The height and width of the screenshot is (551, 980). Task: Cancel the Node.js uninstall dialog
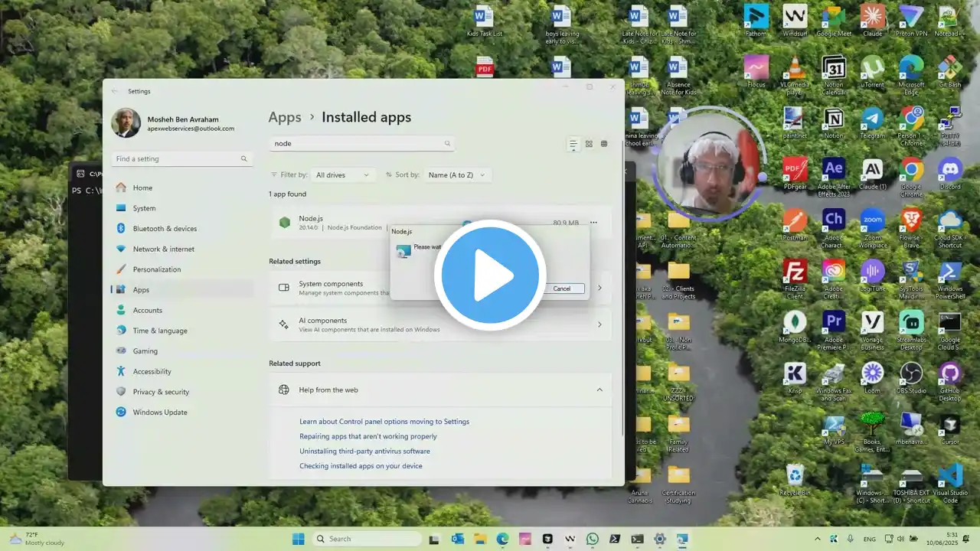562,289
